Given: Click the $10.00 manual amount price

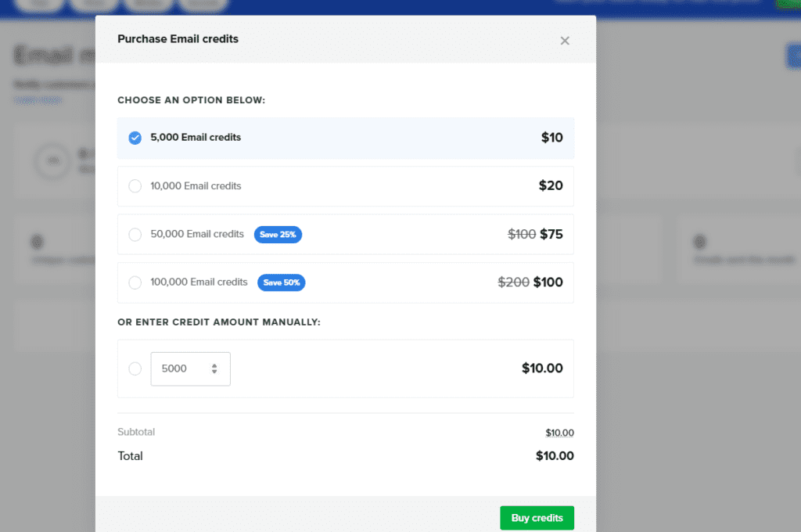Looking at the screenshot, I should point(542,368).
